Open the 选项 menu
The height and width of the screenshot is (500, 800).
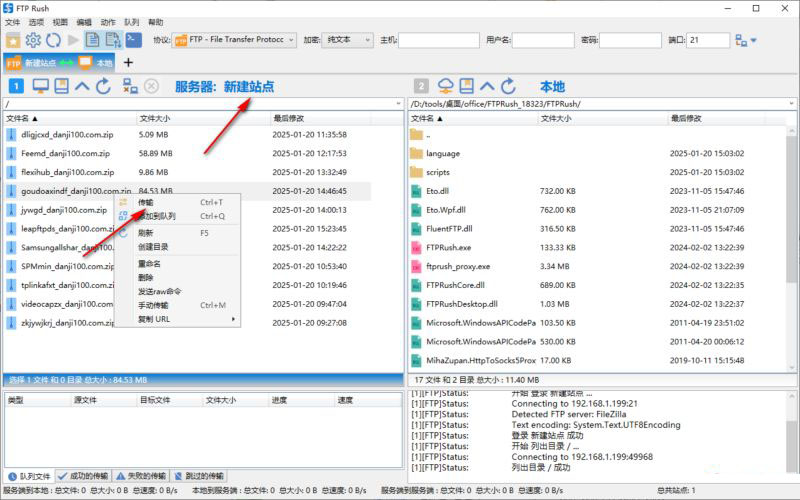(36, 22)
